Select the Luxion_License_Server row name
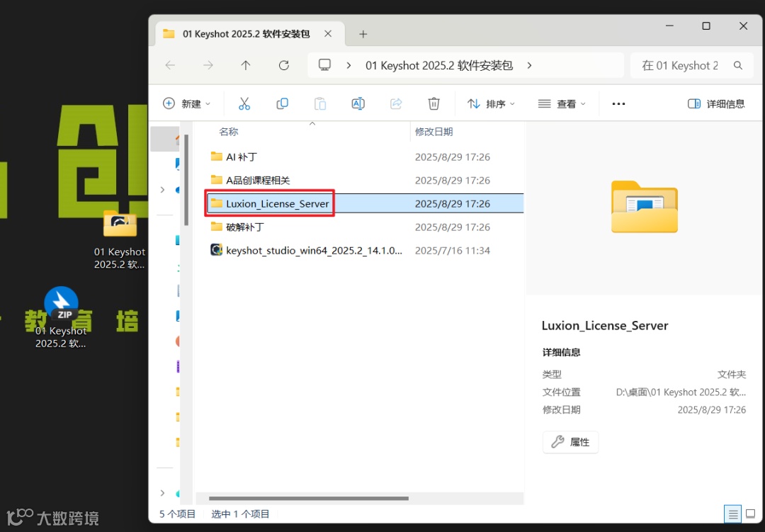This screenshot has width=765, height=532. [x=277, y=203]
